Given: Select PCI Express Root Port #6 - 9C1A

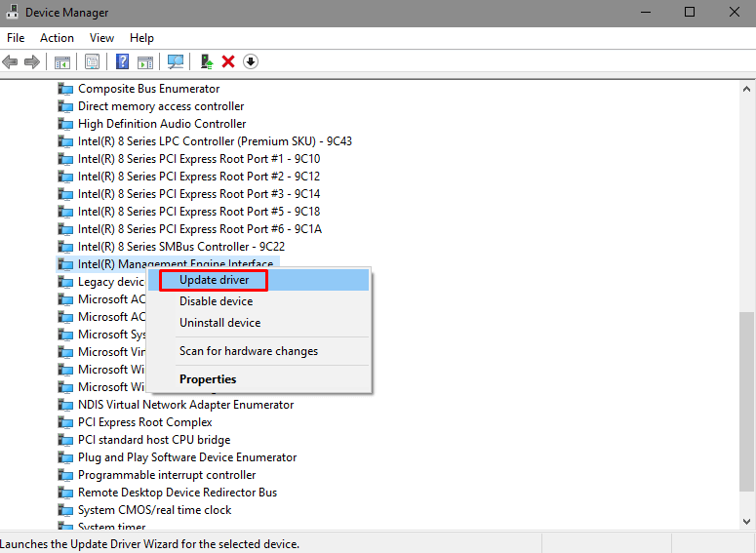Looking at the screenshot, I should pyautogui.click(x=200, y=229).
